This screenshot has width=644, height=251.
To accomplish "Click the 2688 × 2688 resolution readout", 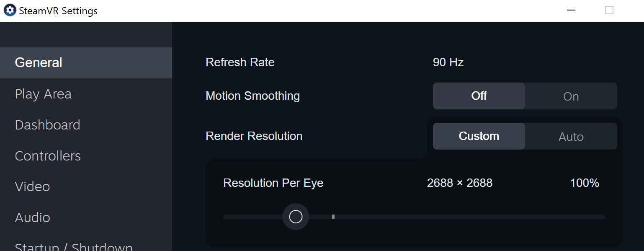I will (x=460, y=183).
